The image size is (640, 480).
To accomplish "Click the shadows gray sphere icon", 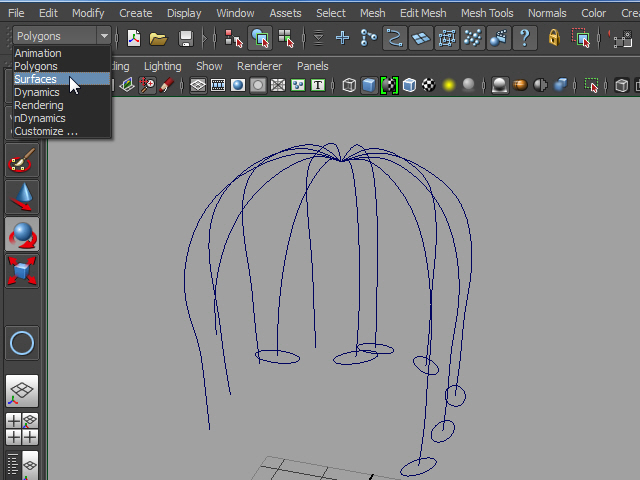I will click(469, 85).
